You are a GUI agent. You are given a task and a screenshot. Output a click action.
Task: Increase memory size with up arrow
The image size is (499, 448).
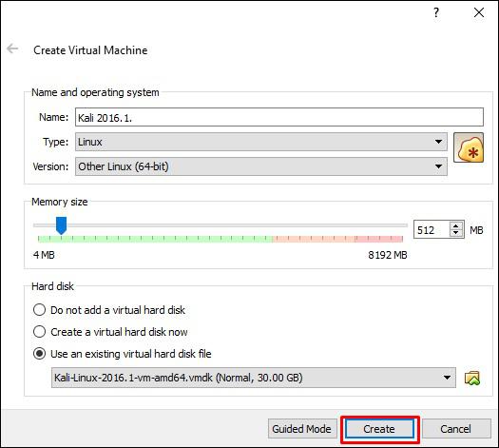(x=456, y=225)
